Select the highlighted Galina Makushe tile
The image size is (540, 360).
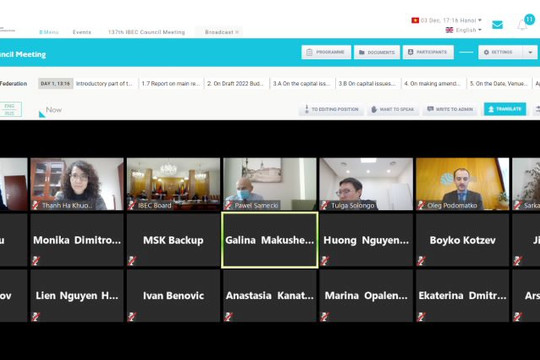[270, 240]
